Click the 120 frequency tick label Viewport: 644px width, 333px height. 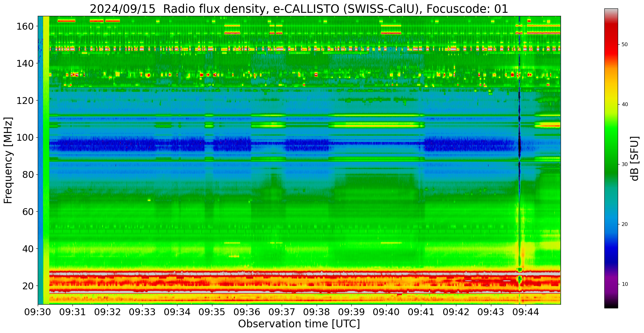click(x=26, y=100)
